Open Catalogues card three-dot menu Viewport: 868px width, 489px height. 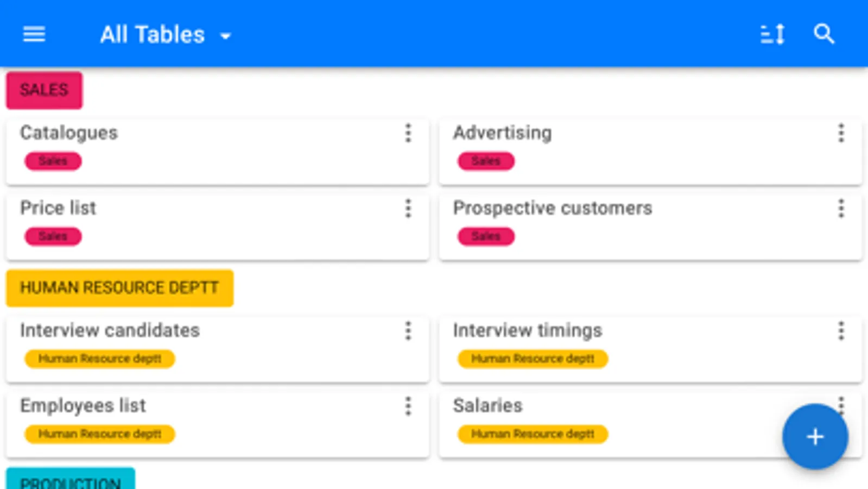point(408,133)
